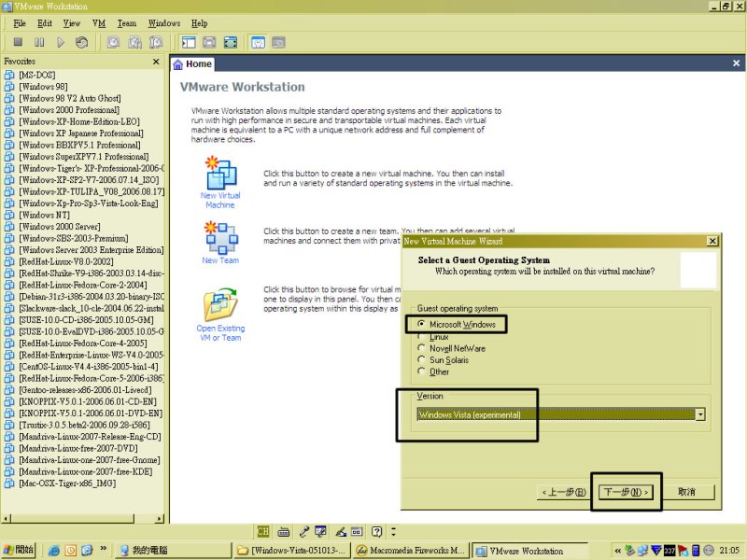The height and width of the screenshot is (560, 747).
Task: Open the Windows menu
Action: (164, 23)
